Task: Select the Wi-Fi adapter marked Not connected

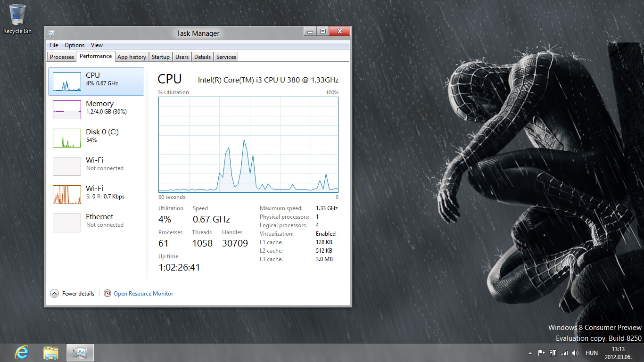Action: (x=96, y=166)
